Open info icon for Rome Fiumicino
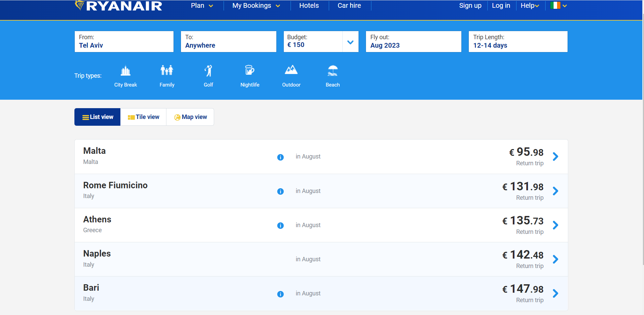The height and width of the screenshot is (315, 644). coord(280,191)
